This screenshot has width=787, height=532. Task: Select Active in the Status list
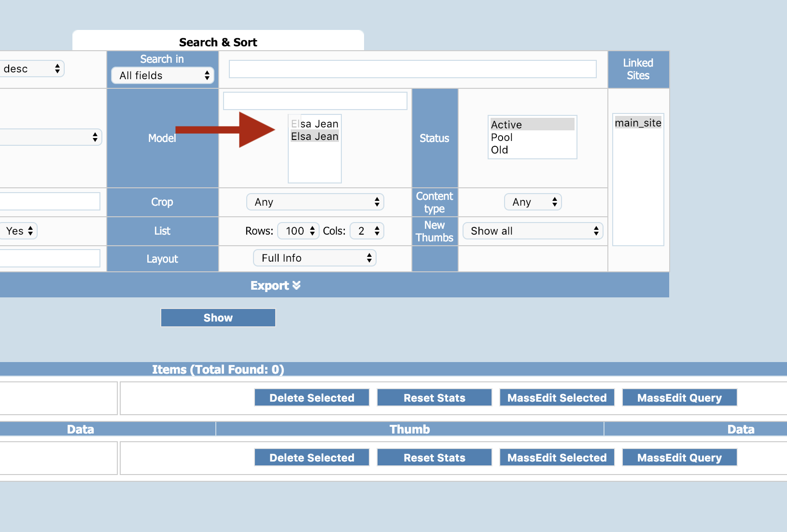click(x=532, y=125)
